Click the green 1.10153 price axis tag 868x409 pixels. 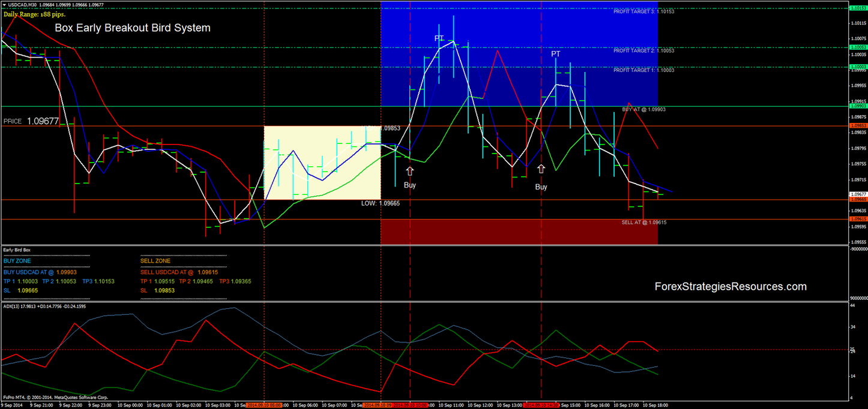tap(857, 8)
